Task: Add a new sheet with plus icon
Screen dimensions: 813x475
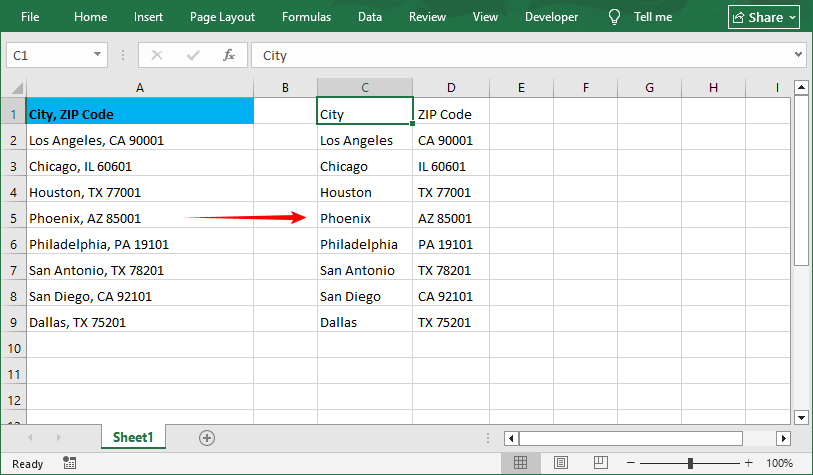Action: [207, 438]
